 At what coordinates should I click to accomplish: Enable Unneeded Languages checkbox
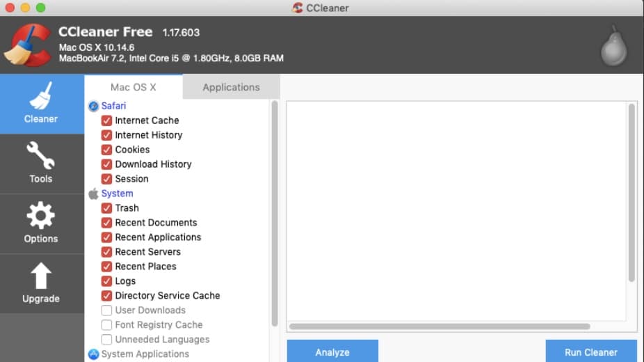pos(106,340)
